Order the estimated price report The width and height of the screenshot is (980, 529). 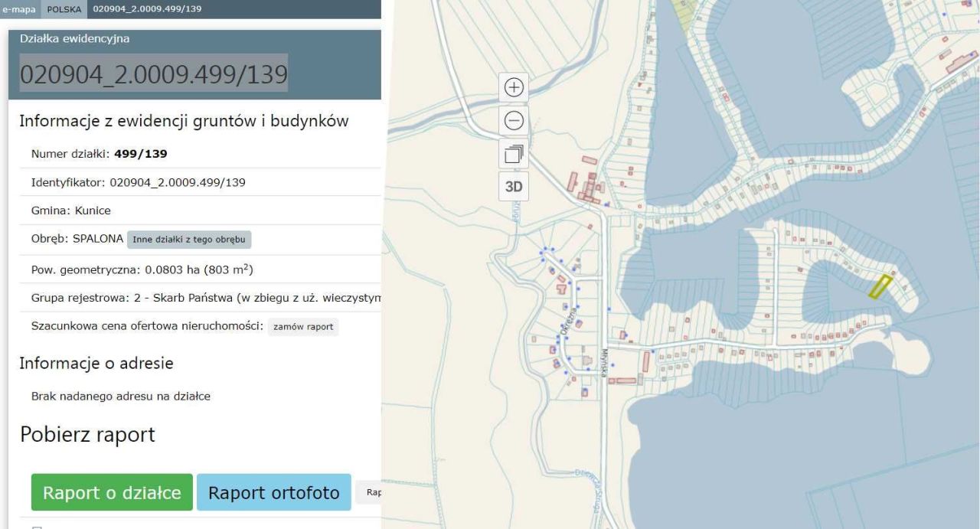click(303, 326)
